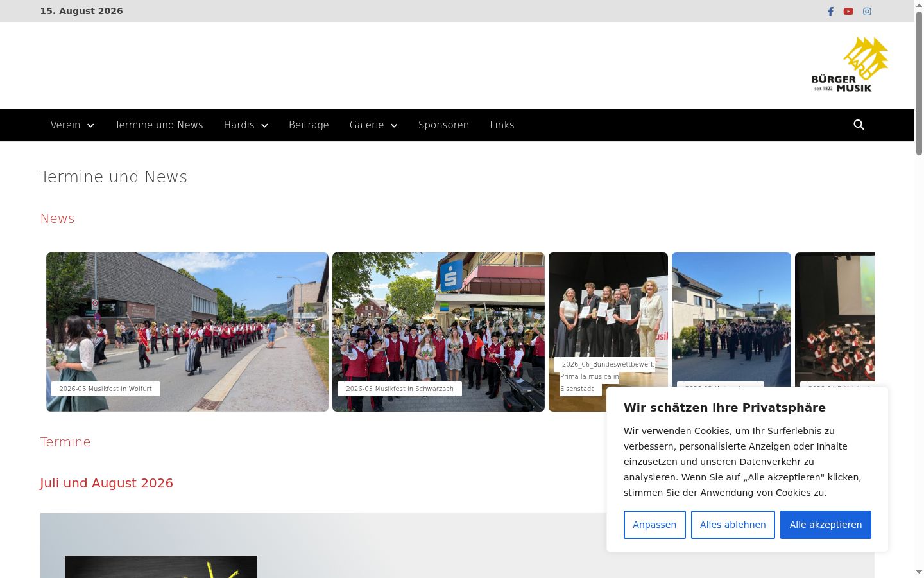Expand the Verein submenu chevron

pos(90,125)
